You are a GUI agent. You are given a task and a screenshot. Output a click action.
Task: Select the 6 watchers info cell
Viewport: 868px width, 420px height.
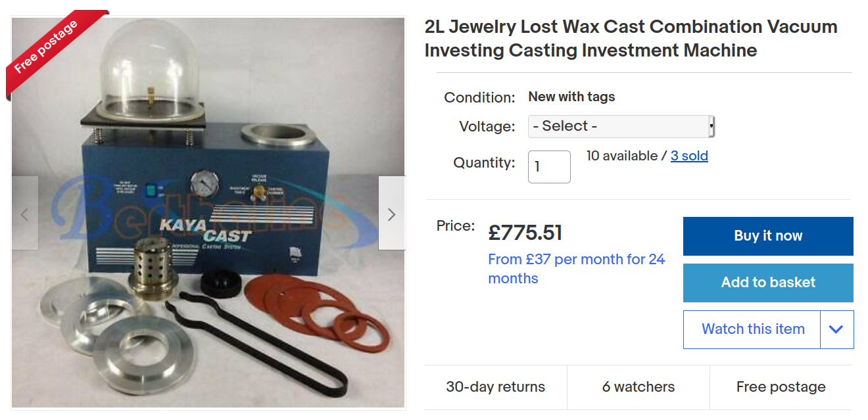(x=638, y=387)
